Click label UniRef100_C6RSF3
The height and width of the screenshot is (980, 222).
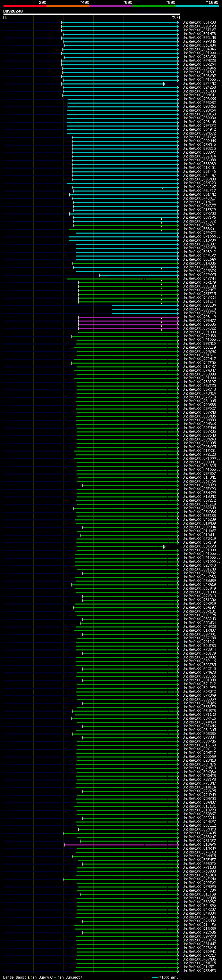[199, 390]
